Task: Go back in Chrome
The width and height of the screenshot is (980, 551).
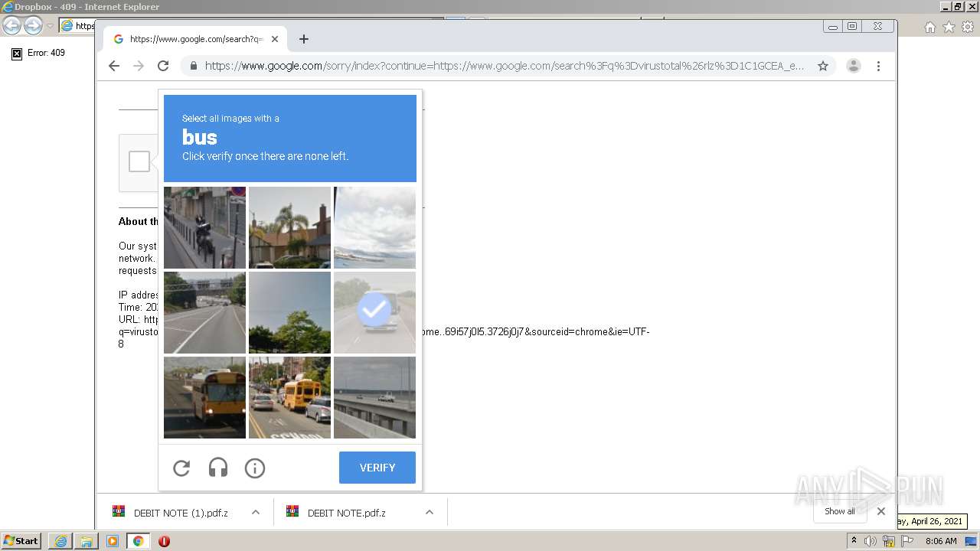Action: 114,66
